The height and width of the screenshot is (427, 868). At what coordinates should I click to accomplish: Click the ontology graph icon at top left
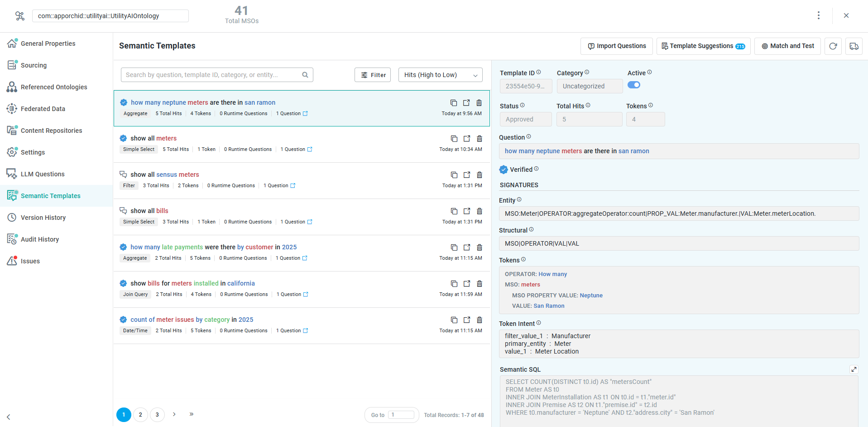click(19, 16)
